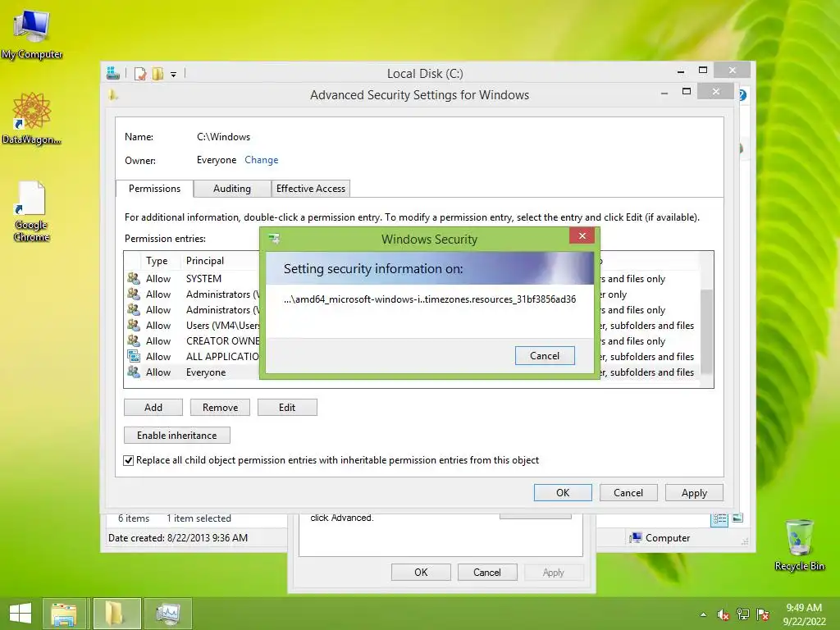Click Properties quick access toolbar icon
This screenshot has width=840, height=630.
(x=140, y=74)
